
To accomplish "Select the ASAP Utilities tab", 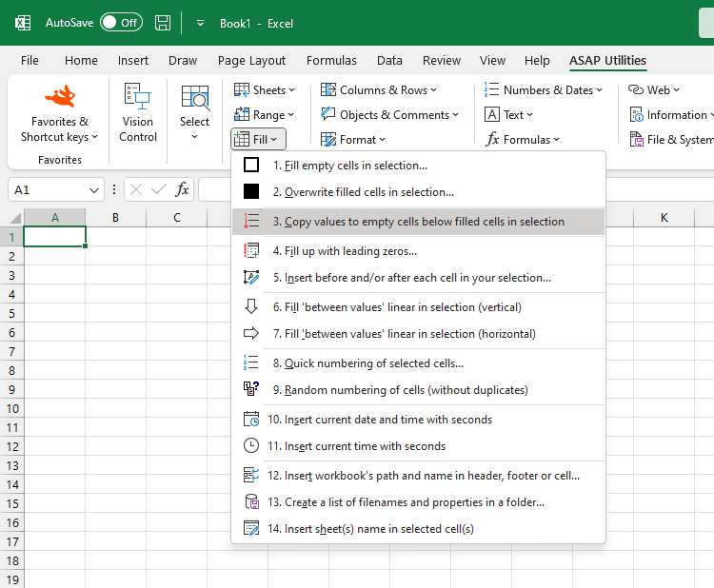I will (x=607, y=61).
